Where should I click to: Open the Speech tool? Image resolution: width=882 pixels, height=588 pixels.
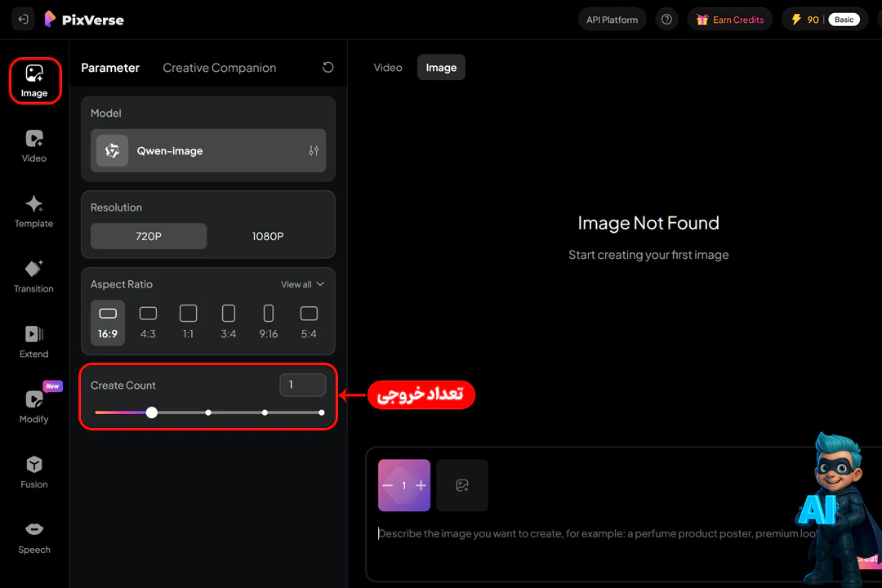click(x=33, y=537)
